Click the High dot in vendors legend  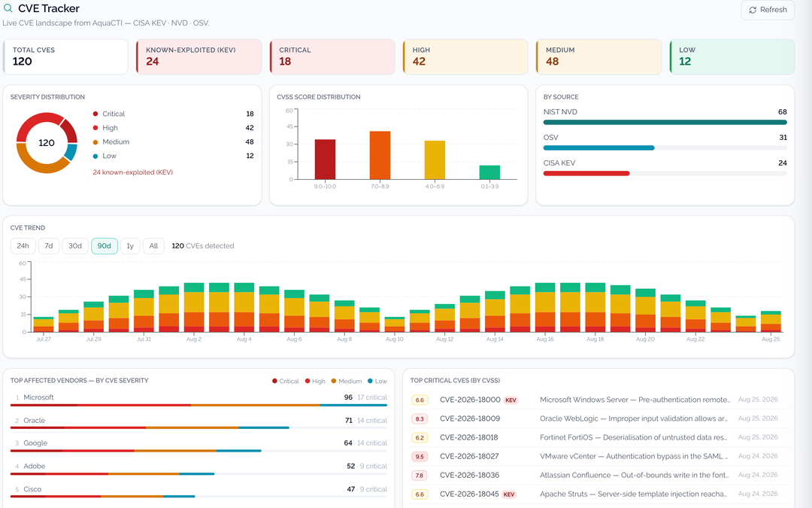307,381
